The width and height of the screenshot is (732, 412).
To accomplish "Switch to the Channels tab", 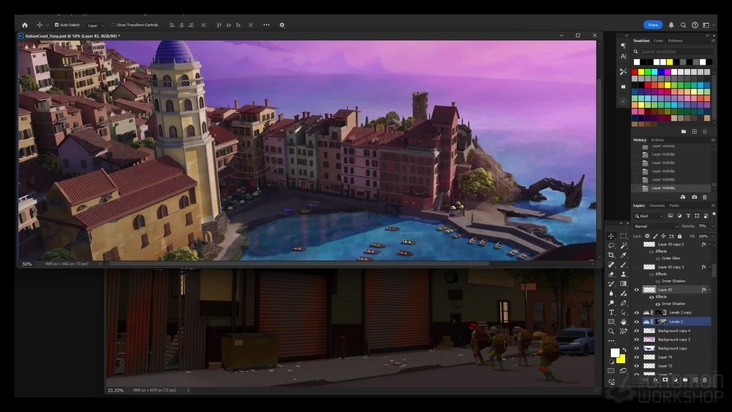I will click(657, 206).
